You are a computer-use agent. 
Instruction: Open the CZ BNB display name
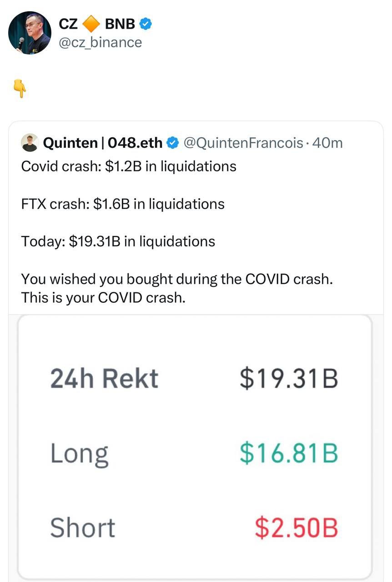click(x=97, y=24)
